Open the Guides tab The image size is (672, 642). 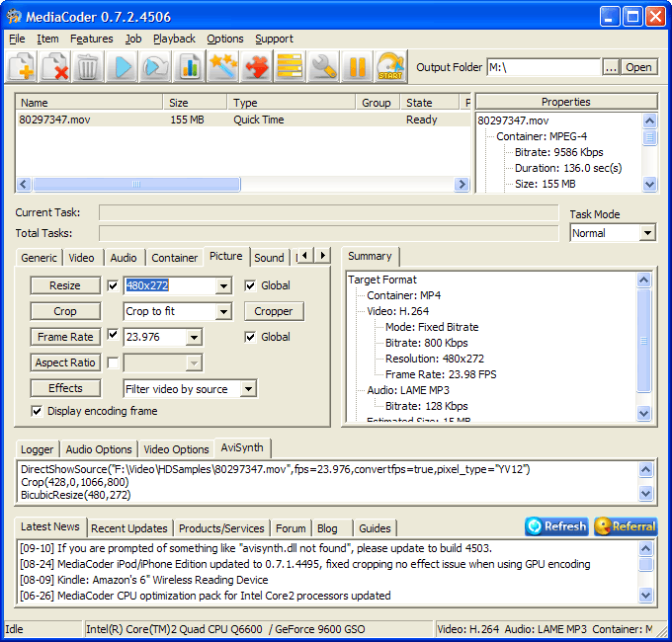(x=375, y=528)
